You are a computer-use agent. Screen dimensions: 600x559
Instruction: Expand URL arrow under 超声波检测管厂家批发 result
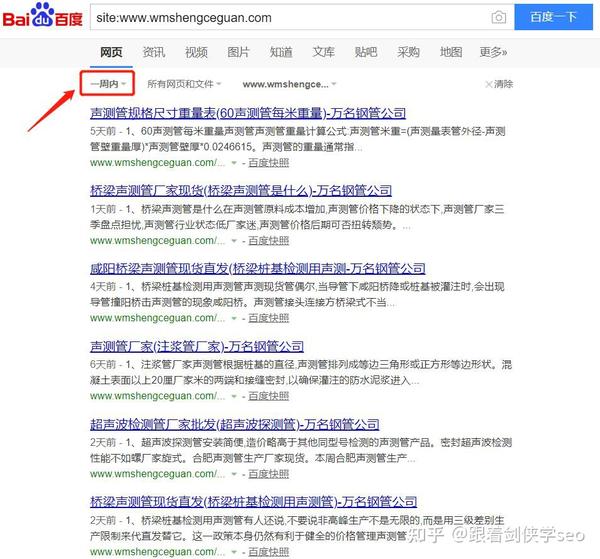(x=234, y=474)
